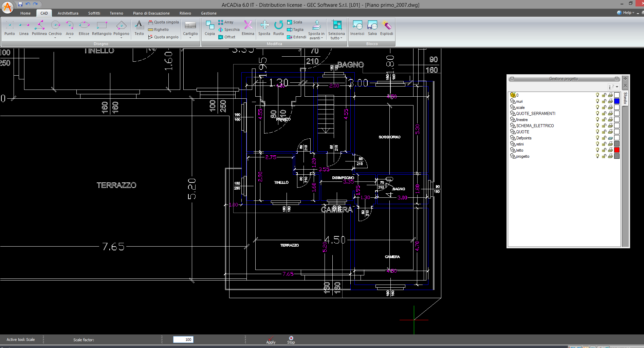Expand the Cerchio tool options
This screenshot has height=348, width=644.
(x=55, y=38)
